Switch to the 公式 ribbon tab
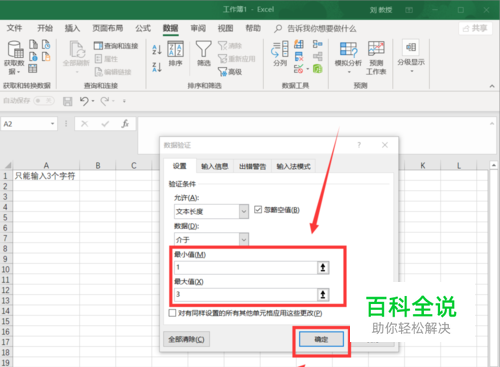The image size is (500, 367). pos(143,28)
